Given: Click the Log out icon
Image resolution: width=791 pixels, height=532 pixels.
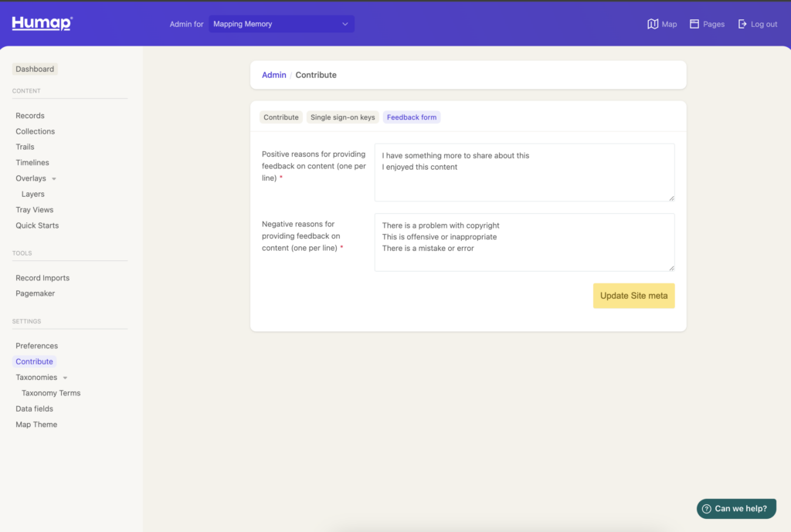Looking at the screenshot, I should tap(743, 24).
